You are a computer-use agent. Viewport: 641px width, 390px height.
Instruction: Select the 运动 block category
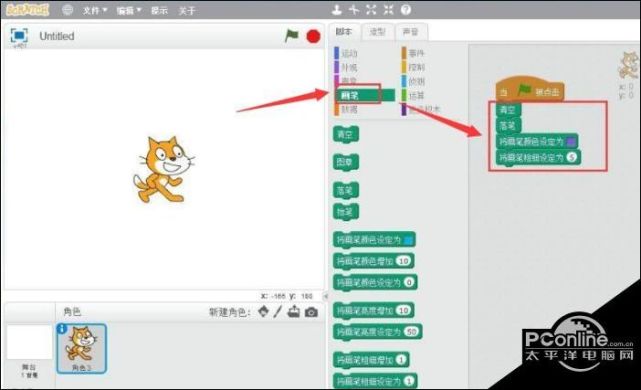[x=346, y=53]
